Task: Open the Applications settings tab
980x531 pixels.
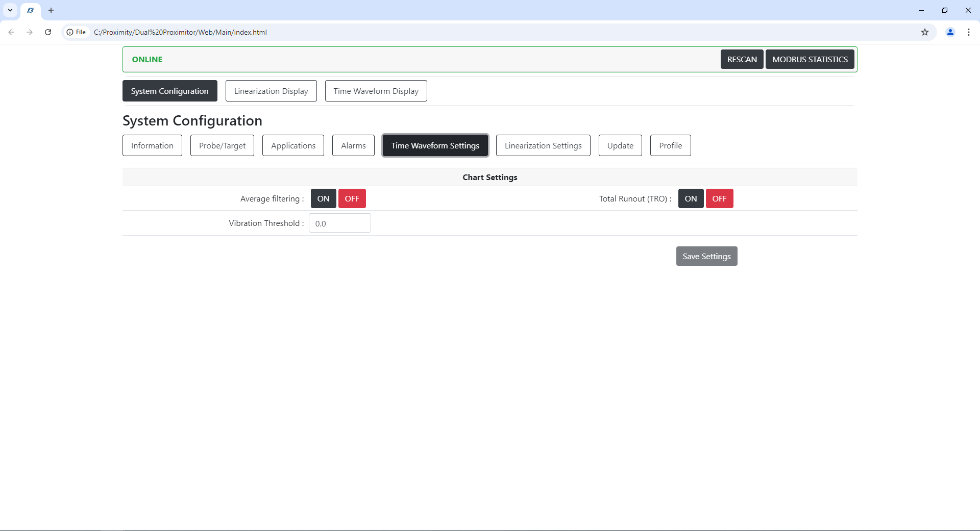Action: 293,145
